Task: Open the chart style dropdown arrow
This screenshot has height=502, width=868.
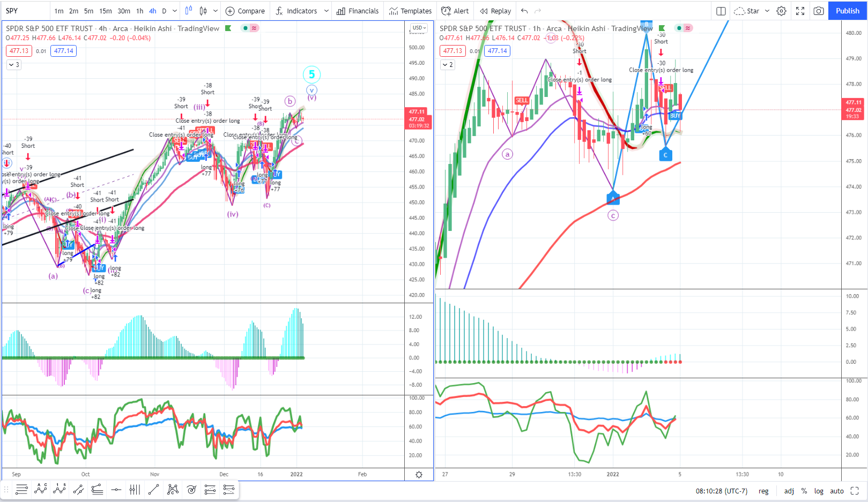Action: tap(216, 11)
